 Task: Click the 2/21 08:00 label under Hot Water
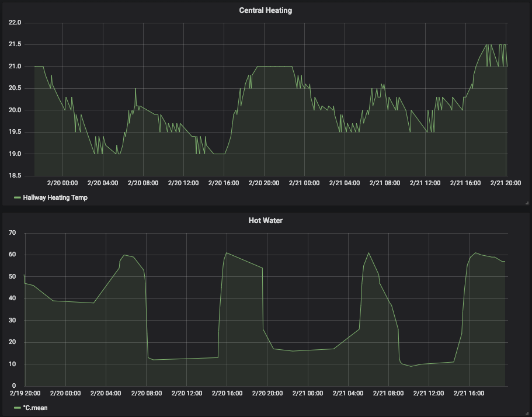point(388,393)
